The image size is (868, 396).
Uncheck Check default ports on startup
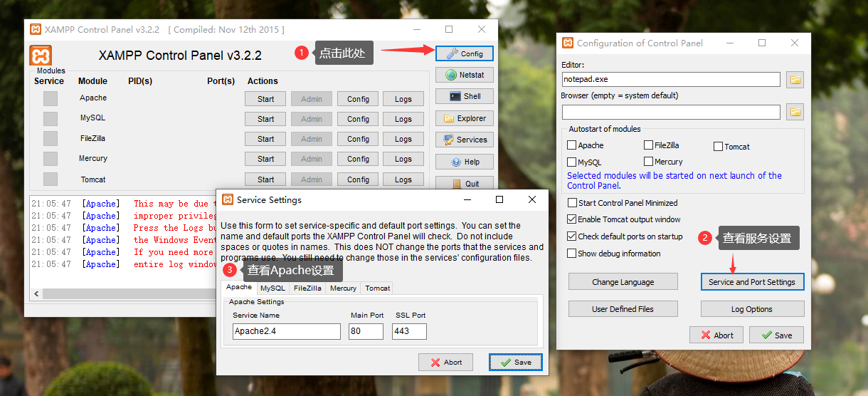click(572, 236)
